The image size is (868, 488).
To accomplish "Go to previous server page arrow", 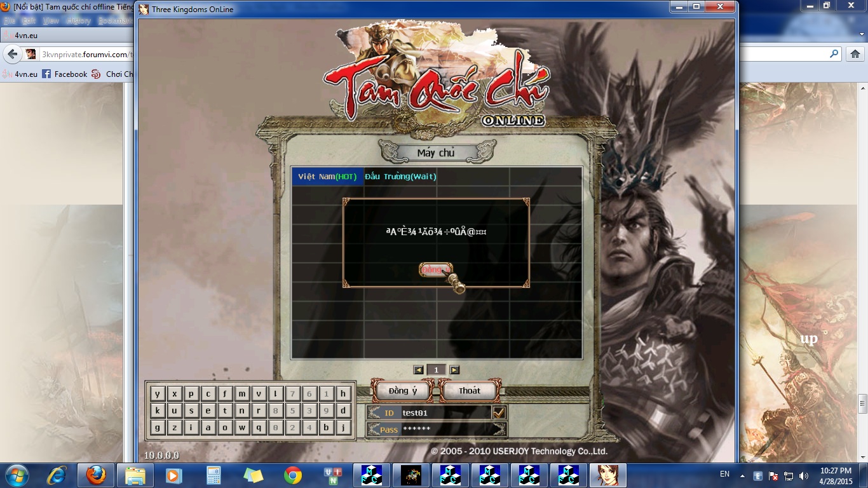I will [x=418, y=370].
